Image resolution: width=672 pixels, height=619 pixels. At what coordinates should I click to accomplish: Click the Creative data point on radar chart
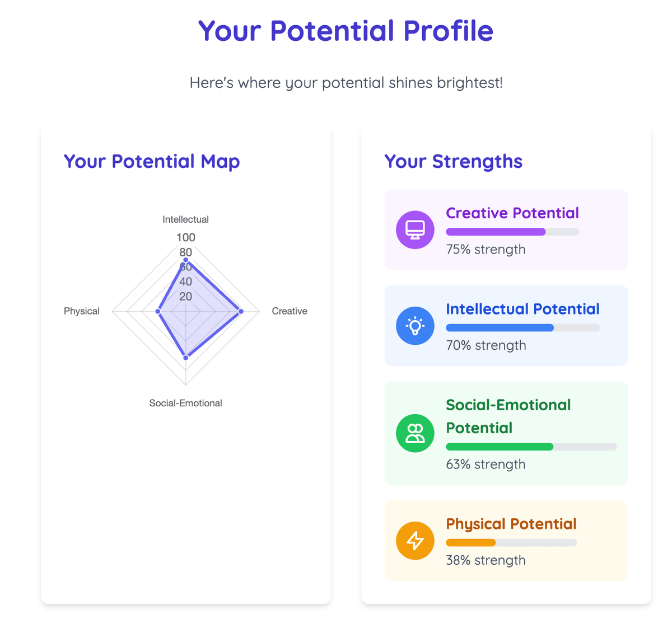point(241,311)
